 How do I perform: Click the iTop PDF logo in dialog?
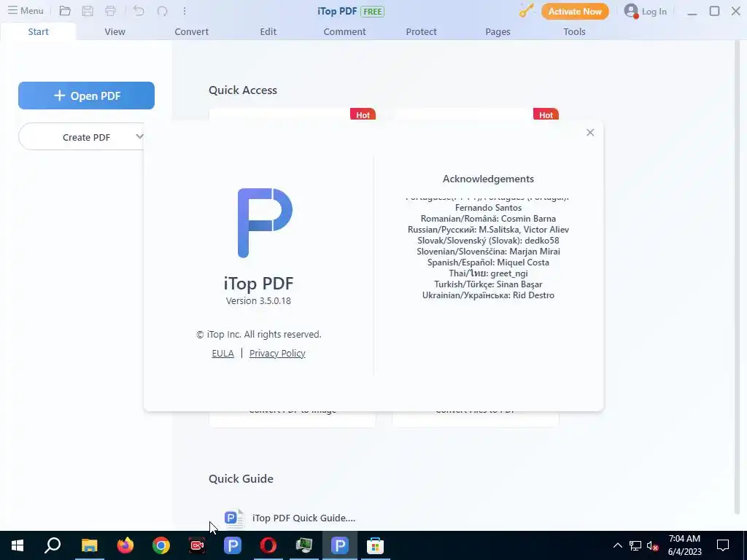point(265,223)
